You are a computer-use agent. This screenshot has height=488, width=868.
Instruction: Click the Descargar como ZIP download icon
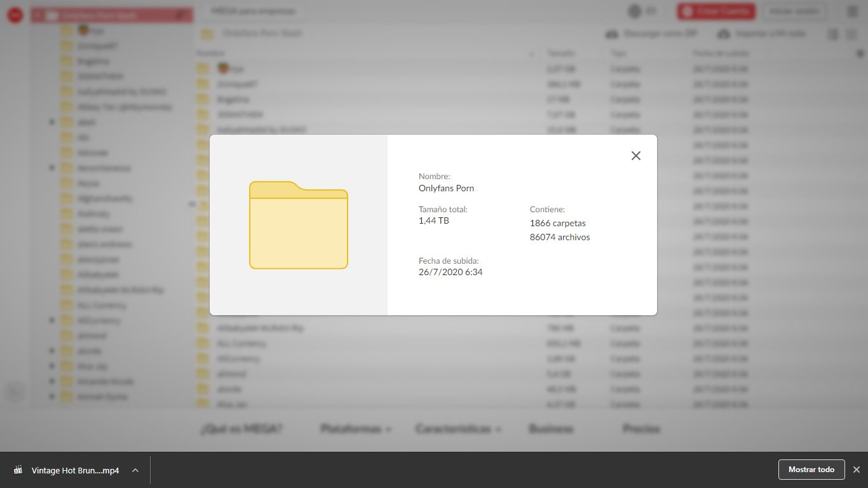click(x=612, y=34)
